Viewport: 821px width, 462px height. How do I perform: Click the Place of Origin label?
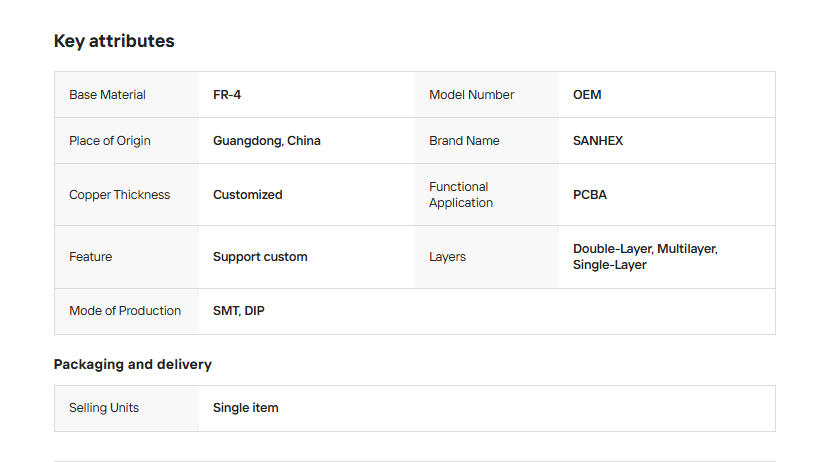point(110,141)
